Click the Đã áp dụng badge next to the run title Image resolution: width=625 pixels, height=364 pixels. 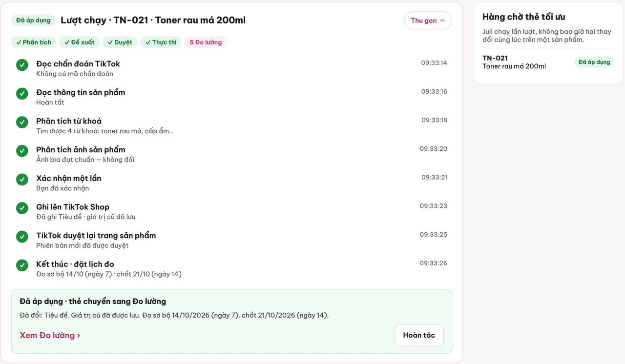(34, 20)
